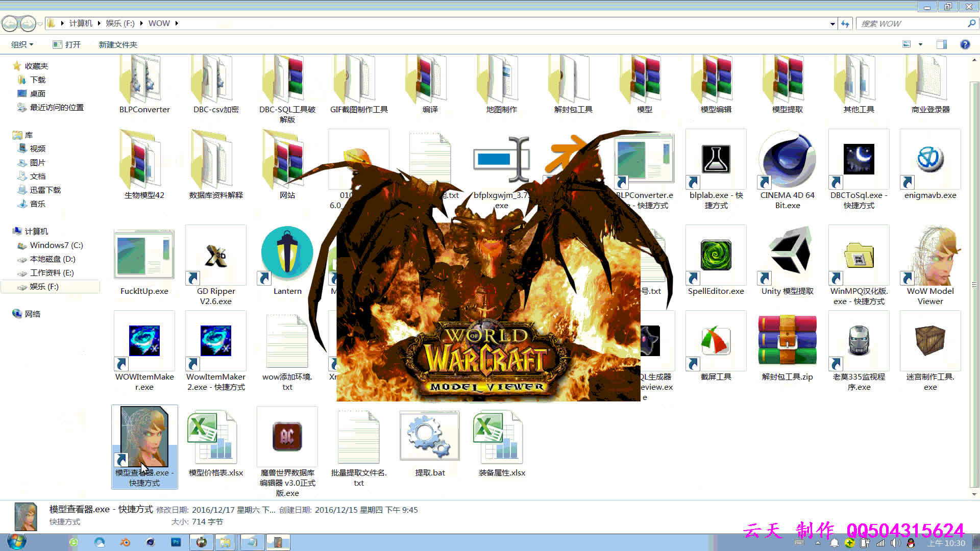Screen dimensions: 980x551
Task: Open the GIF截图制作工具 folder
Action: coord(359,84)
